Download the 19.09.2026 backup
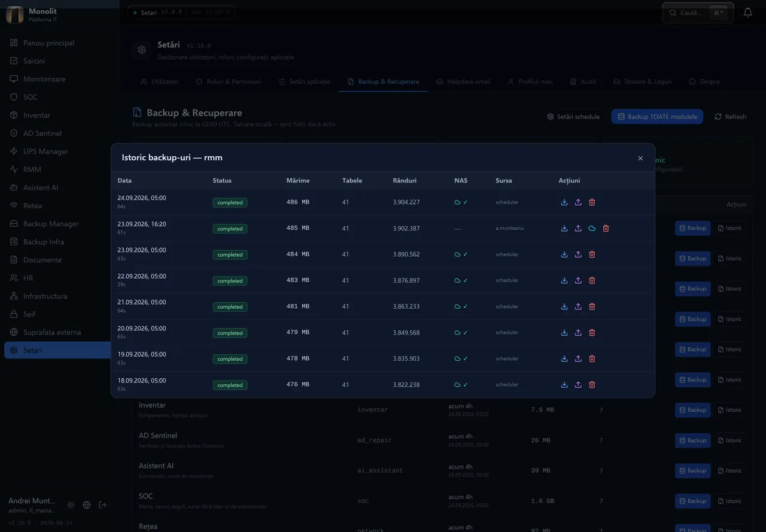The height and width of the screenshot is (532, 766). (x=564, y=358)
